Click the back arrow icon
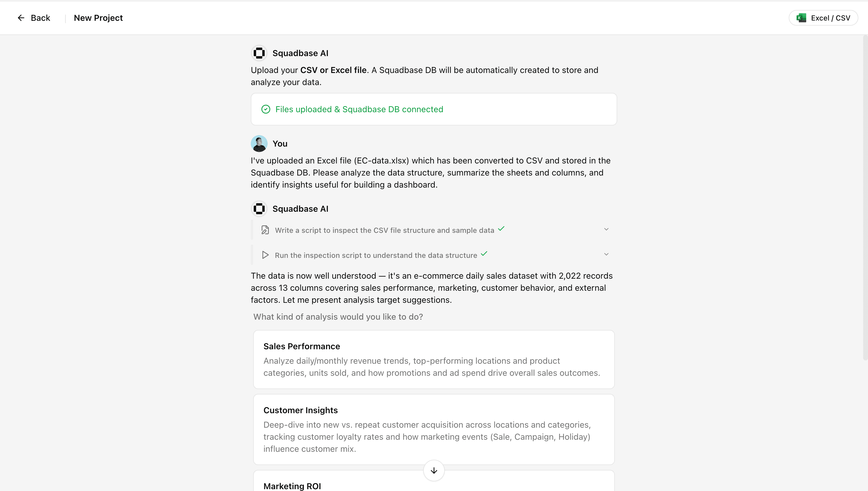The image size is (868, 491). 20,17
